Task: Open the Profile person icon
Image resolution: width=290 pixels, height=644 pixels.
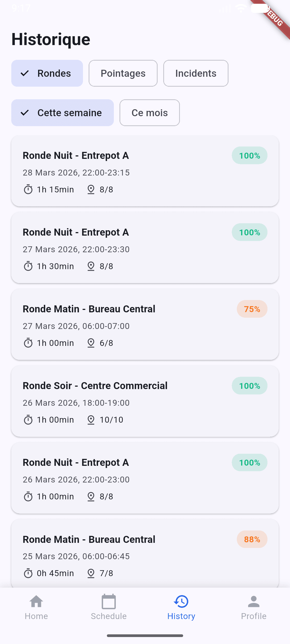Action: click(254, 601)
